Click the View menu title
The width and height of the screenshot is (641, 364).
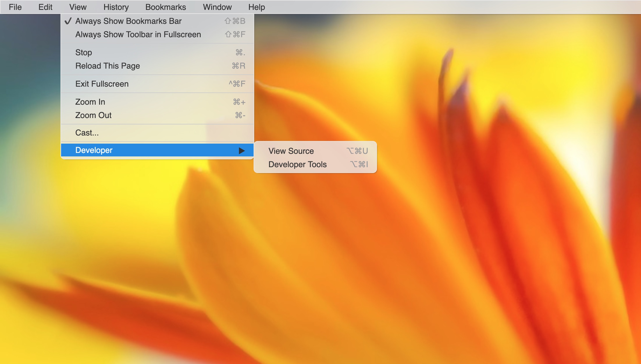pyautogui.click(x=78, y=7)
